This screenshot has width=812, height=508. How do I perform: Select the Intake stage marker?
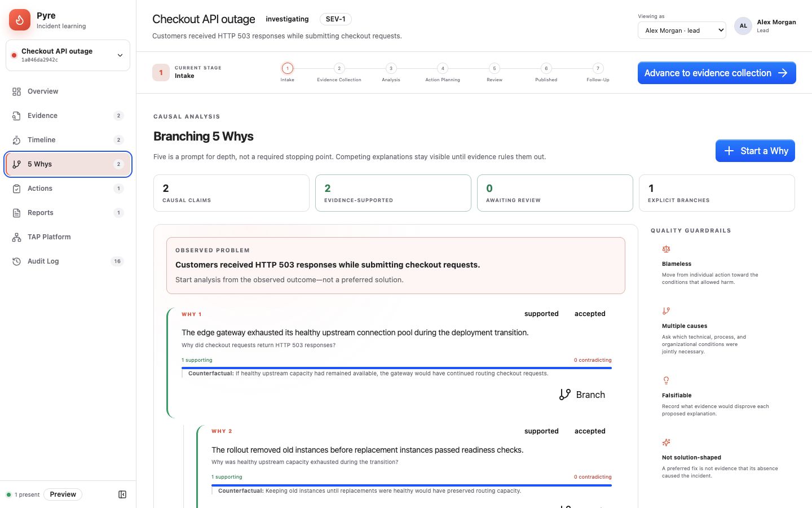(287, 68)
